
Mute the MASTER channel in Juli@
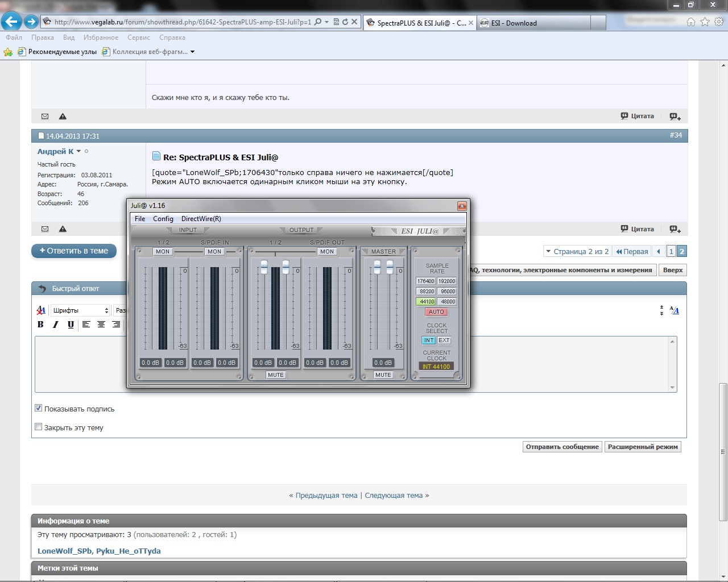pyautogui.click(x=383, y=375)
